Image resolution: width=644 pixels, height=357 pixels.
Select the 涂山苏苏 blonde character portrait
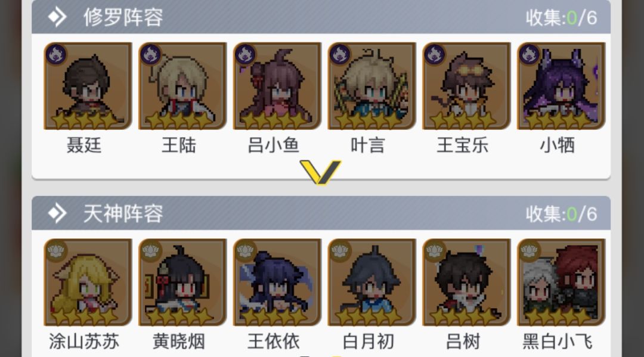(x=88, y=283)
